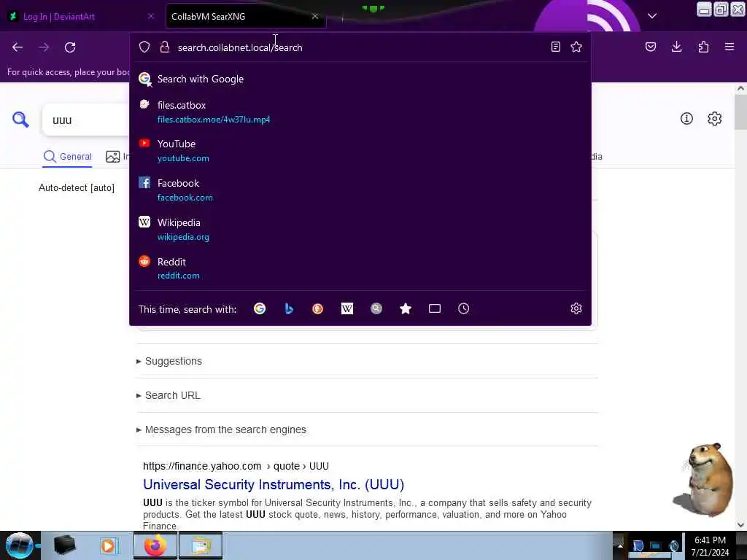Click the scrollbar down arrow
The image size is (747, 560).
tap(740, 525)
